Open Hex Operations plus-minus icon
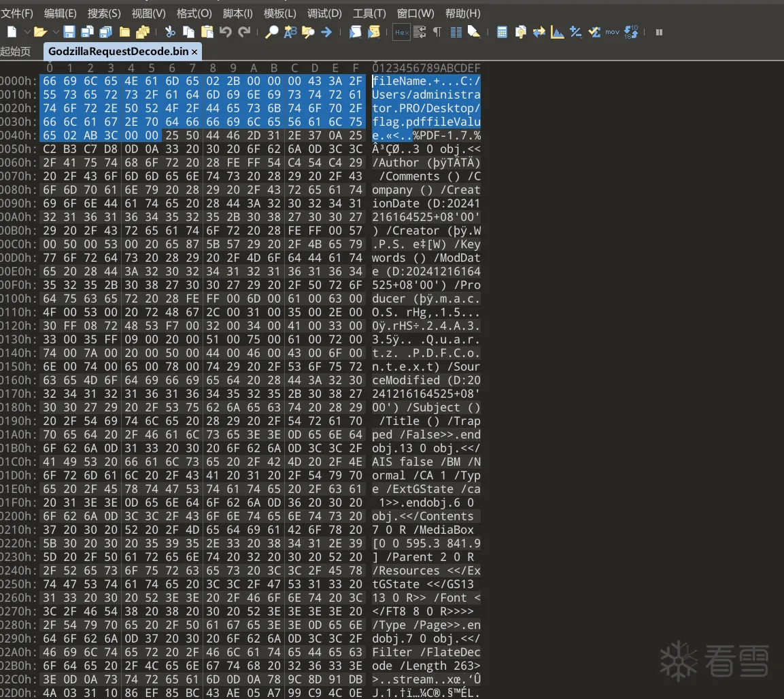This screenshot has width=784, height=699. [575, 32]
